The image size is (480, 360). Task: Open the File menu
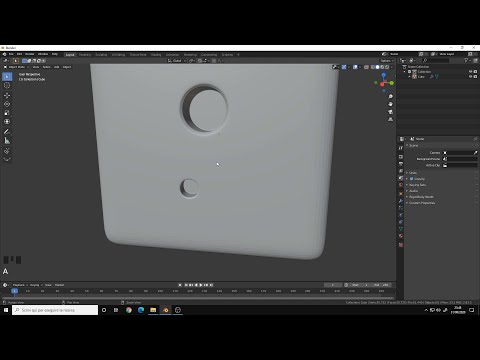[x=11, y=54]
